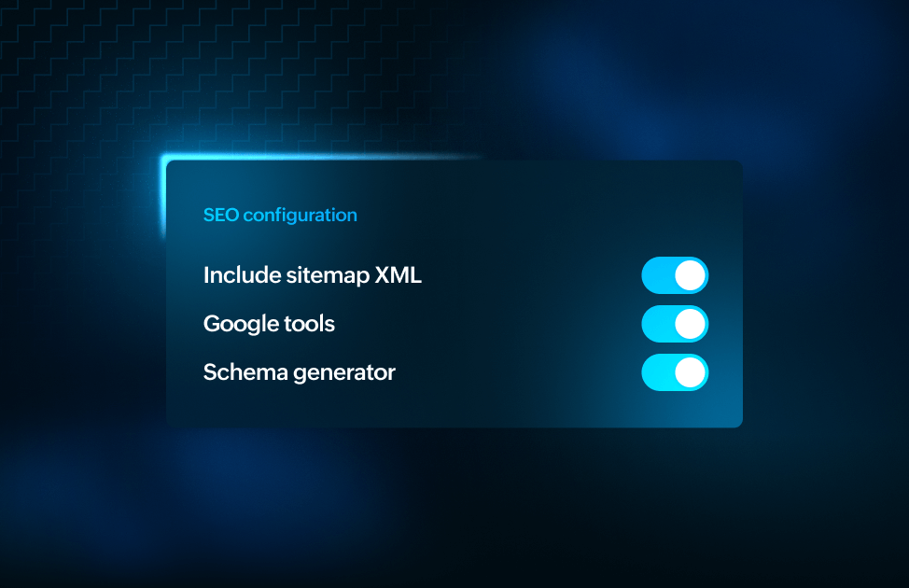Click the "Include sitemap XML" label
Image resolution: width=909 pixels, height=588 pixels.
313,275
